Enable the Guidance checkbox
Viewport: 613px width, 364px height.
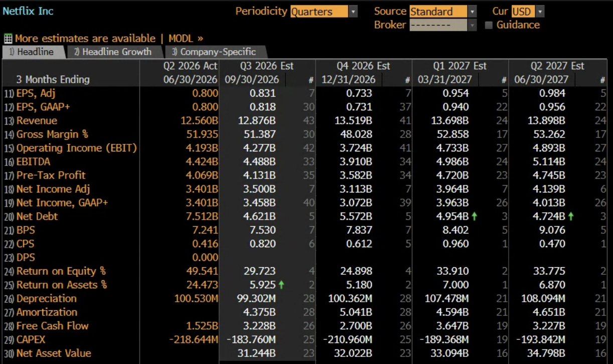point(489,25)
